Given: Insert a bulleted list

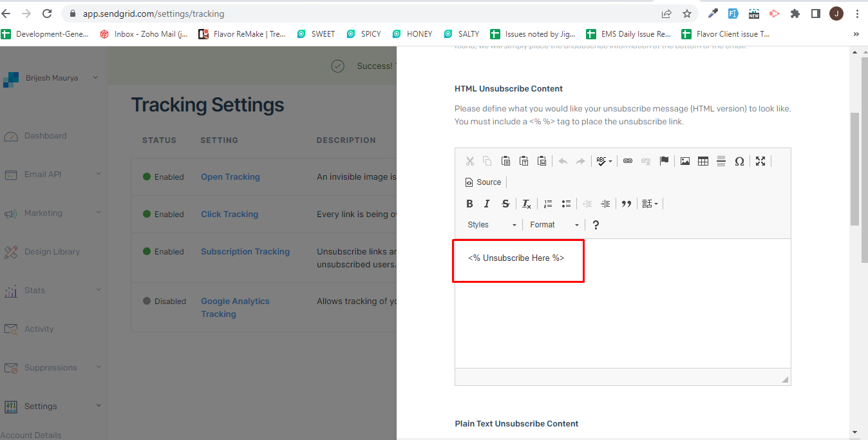Looking at the screenshot, I should tap(566, 204).
